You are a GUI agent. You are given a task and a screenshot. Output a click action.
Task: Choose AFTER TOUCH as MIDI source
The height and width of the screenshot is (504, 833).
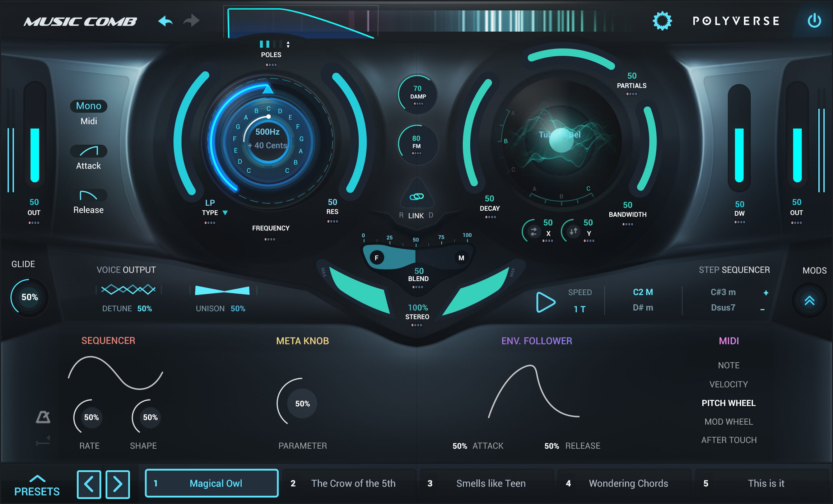729,440
